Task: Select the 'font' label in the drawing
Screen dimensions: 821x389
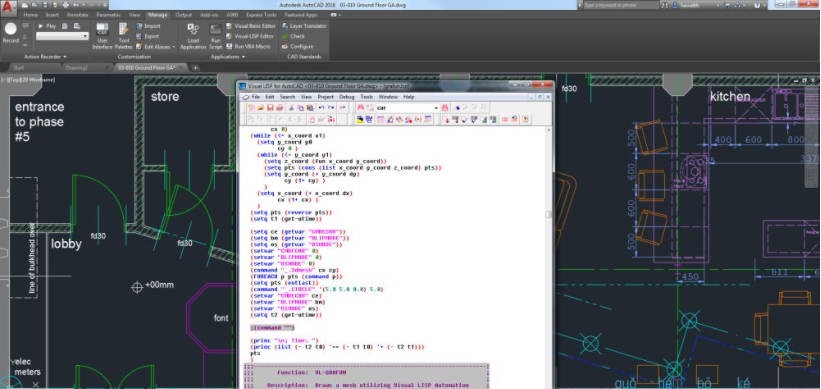Action: (x=221, y=318)
